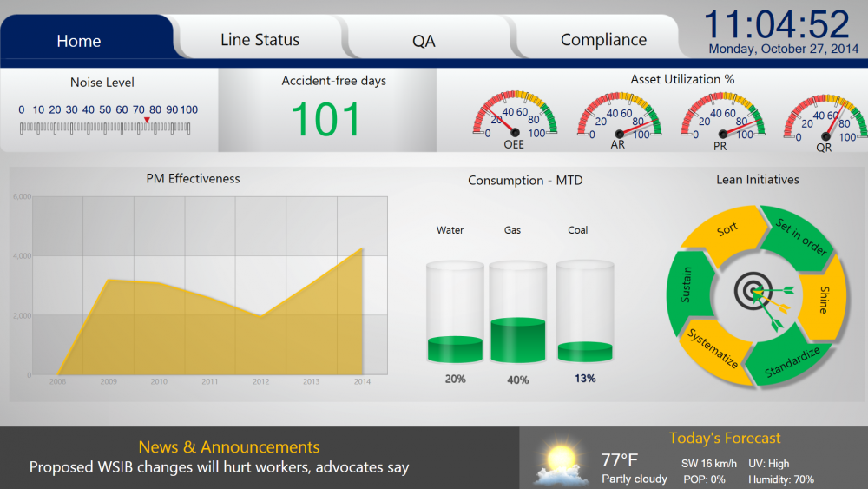
Task: Switch to the Line Status tab
Action: (x=260, y=40)
